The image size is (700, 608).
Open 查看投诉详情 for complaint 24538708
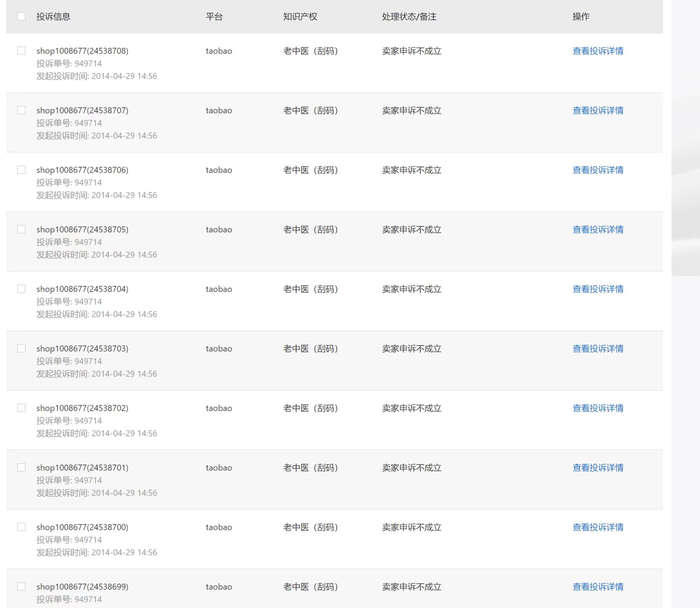pyautogui.click(x=598, y=51)
